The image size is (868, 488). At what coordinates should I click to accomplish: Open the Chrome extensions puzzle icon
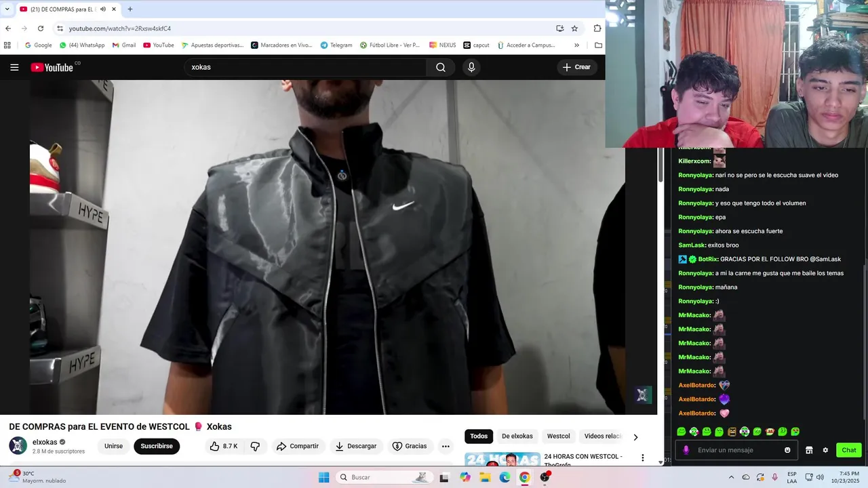(597, 28)
